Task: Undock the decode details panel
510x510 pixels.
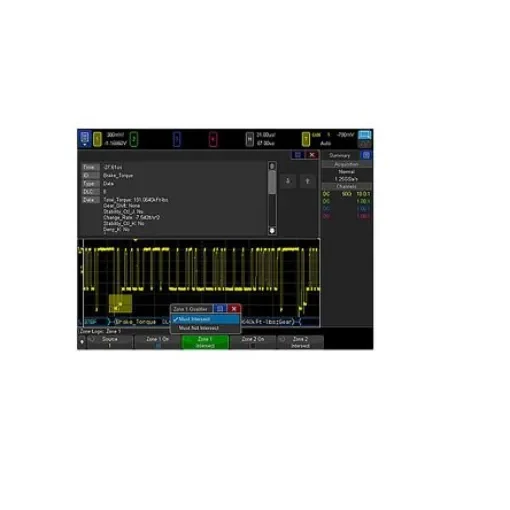Action: tap(298, 155)
